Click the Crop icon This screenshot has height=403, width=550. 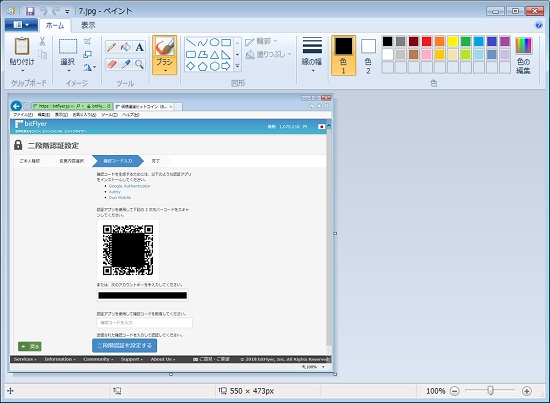(x=87, y=42)
